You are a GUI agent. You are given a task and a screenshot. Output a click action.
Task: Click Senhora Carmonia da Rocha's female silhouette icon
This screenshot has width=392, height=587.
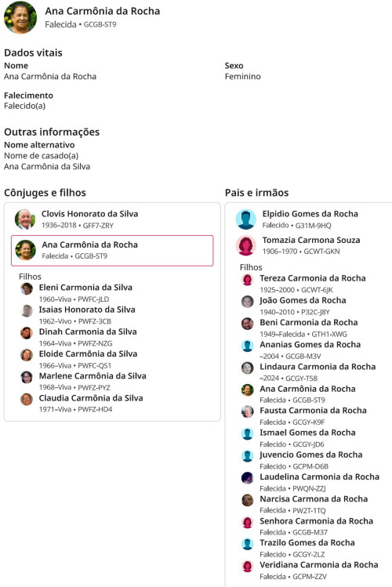pyautogui.click(x=247, y=522)
